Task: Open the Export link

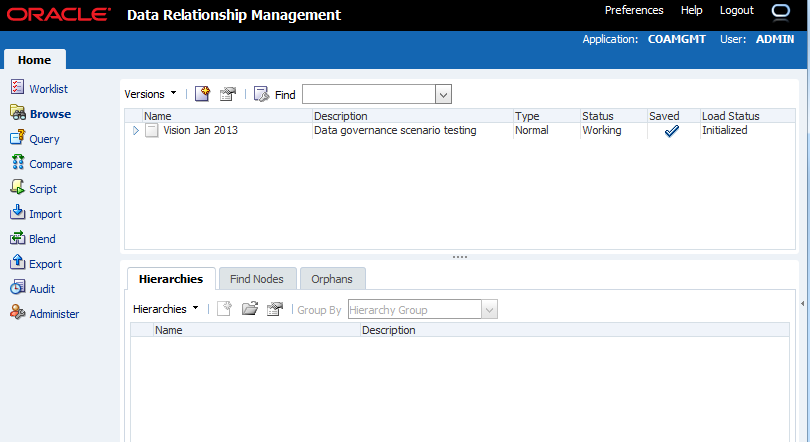Action: (45, 264)
